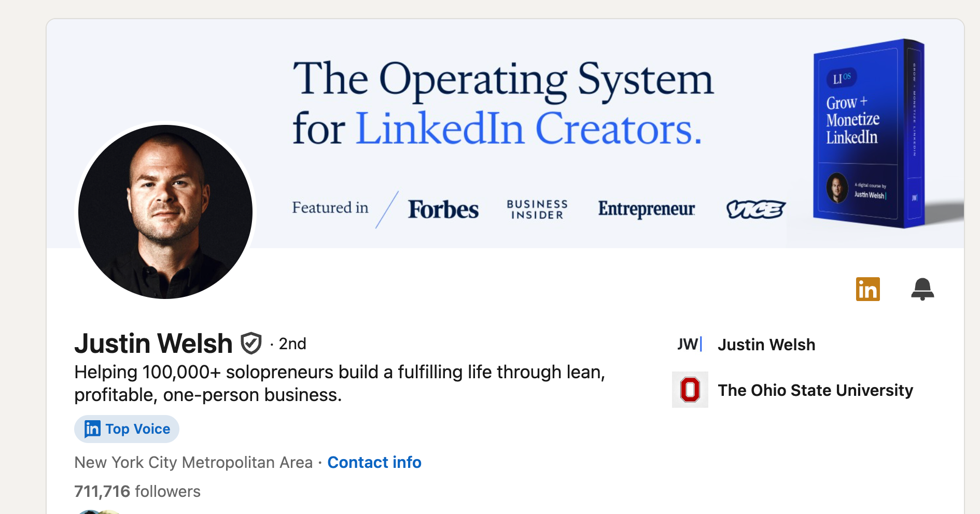Click the 2nd degree connection label
This screenshot has width=980, height=514.
coord(292,344)
